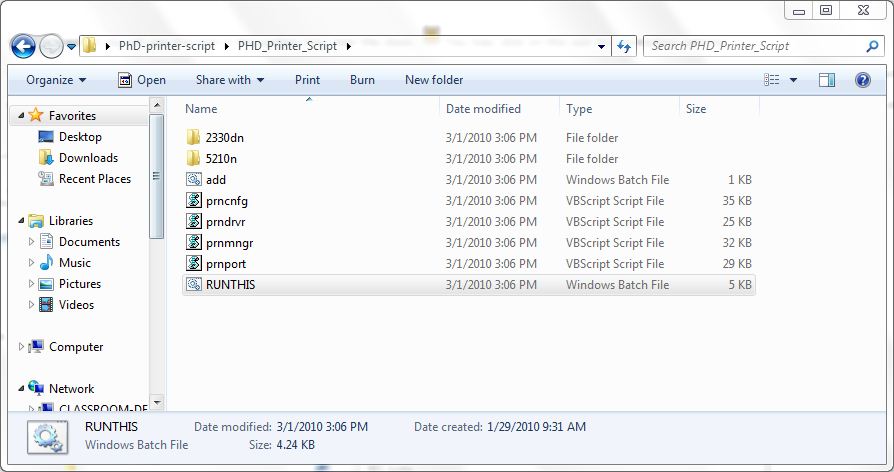894x472 pixels.
Task: Click the Computer icon in navigation pane
Action: pos(36,347)
